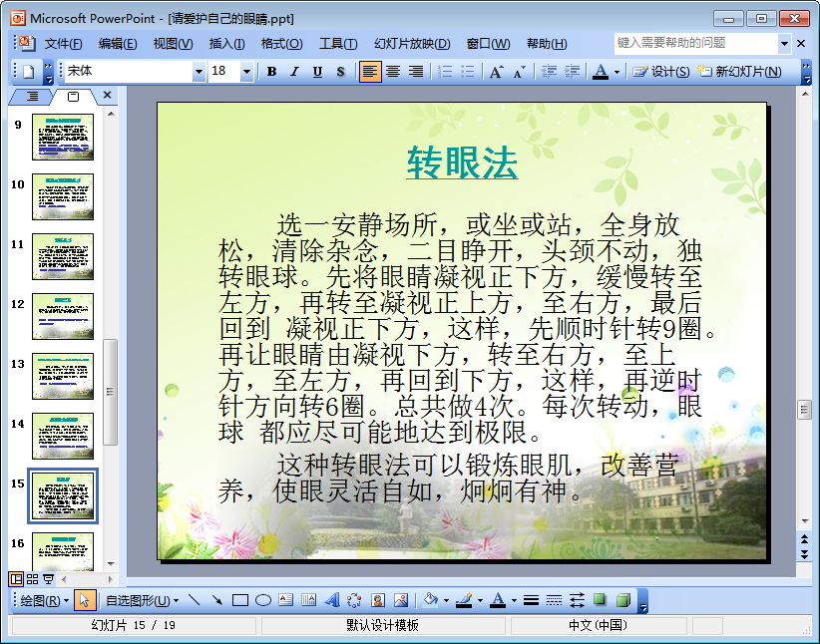Viewport: 820px width, 644px height.
Task: Align text left
Action: (x=370, y=72)
